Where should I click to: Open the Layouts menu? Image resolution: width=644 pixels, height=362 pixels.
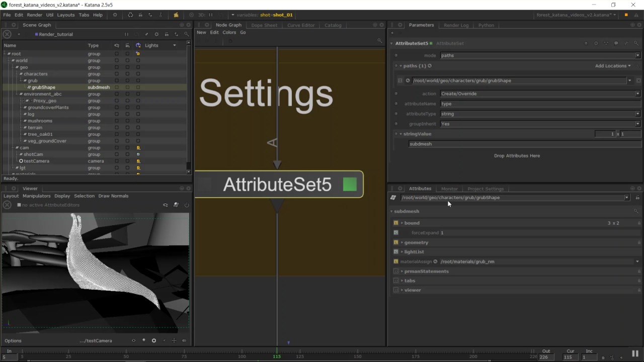66,15
